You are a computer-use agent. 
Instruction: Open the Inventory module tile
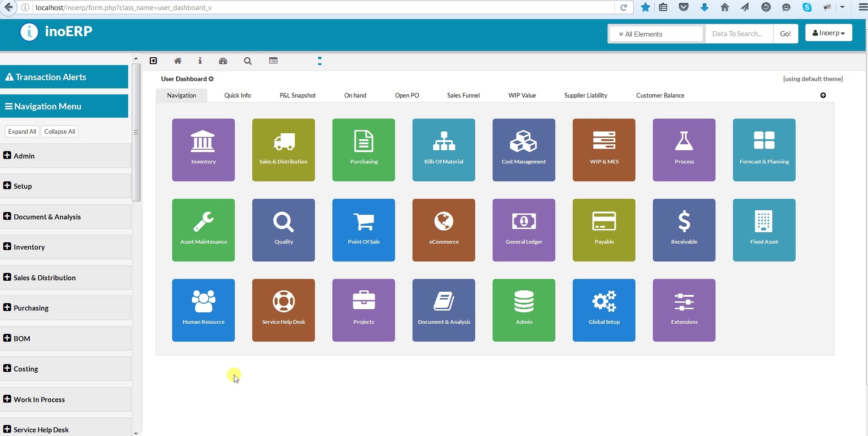point(203,150)
